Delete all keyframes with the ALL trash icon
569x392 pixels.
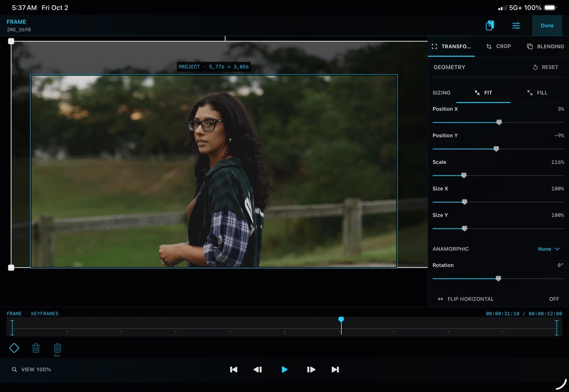[x=57, y=349]
